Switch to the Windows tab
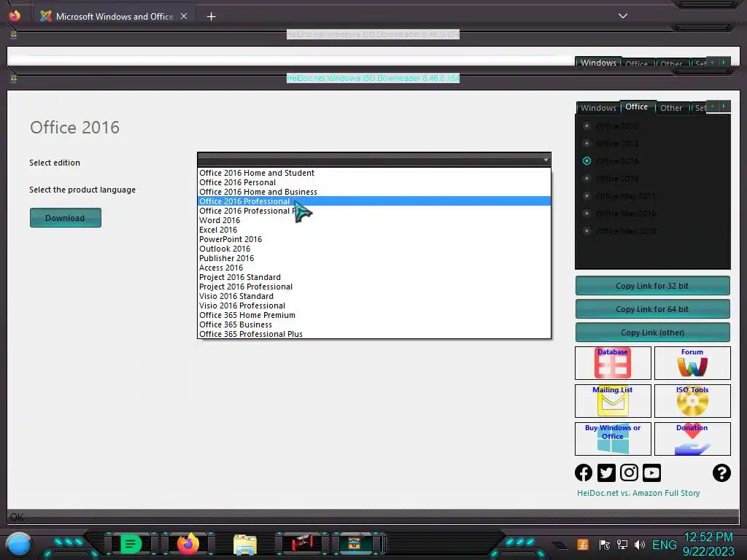Screen dimensions: 747x560 pyautogui.click(x=598, y=108)
